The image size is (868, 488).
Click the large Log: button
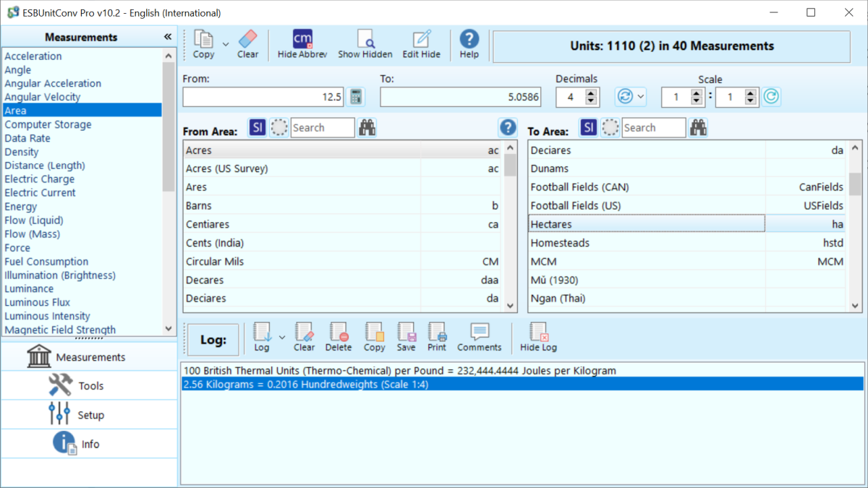coord(213,340)
